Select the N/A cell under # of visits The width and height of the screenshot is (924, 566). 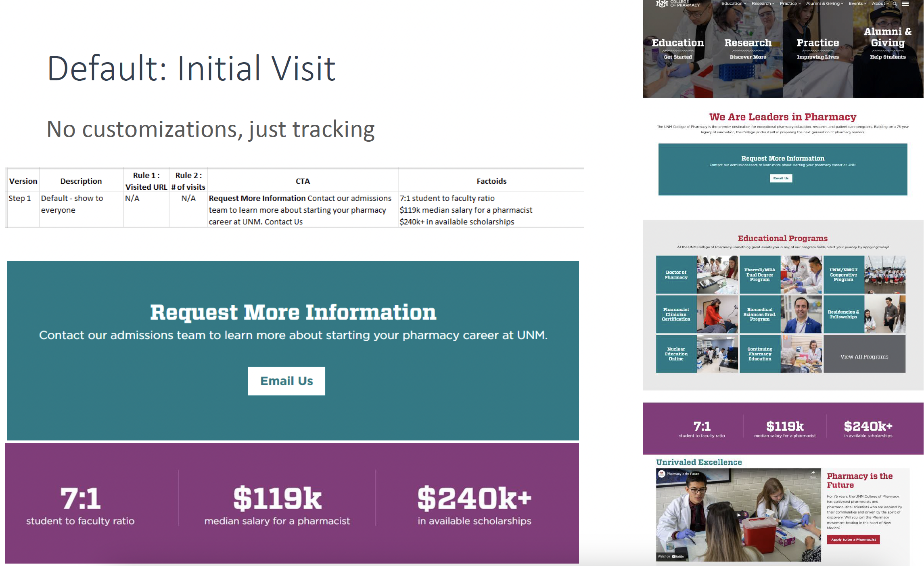pyautogui.click(x=188, y=209)
